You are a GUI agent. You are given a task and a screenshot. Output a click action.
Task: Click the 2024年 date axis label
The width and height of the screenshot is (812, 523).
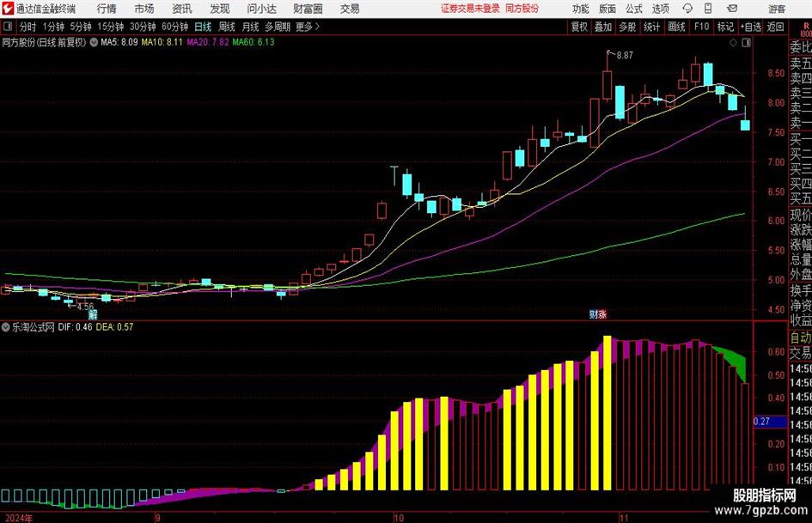point(19,518)
